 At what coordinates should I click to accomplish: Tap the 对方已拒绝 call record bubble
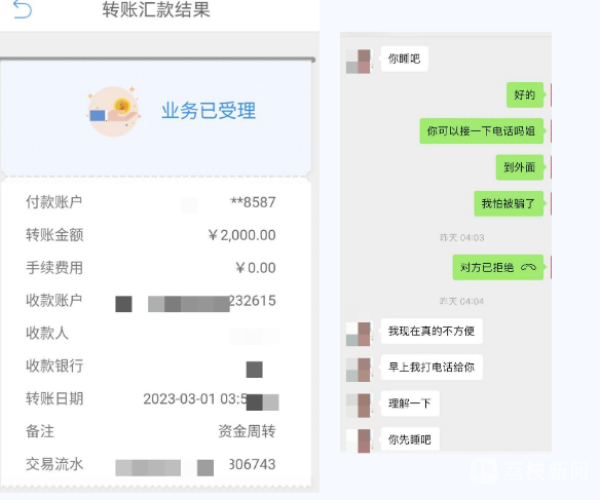(497, 267)
